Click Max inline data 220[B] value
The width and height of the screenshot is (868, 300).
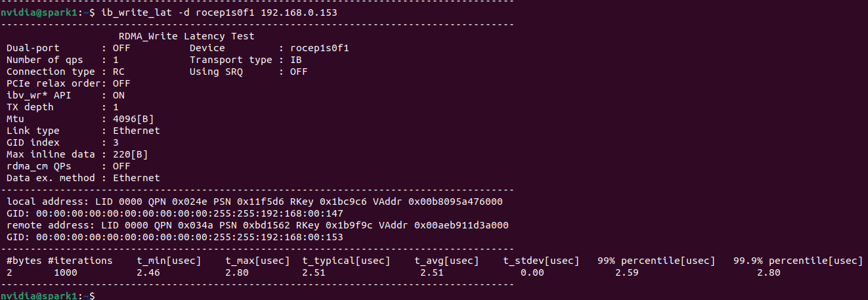pyautogui.click(x=131, y=154)
